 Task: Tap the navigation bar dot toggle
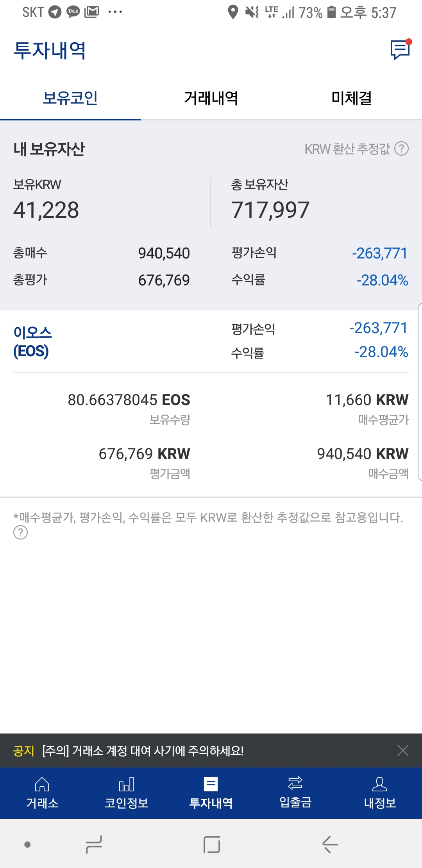pos(27,845)
